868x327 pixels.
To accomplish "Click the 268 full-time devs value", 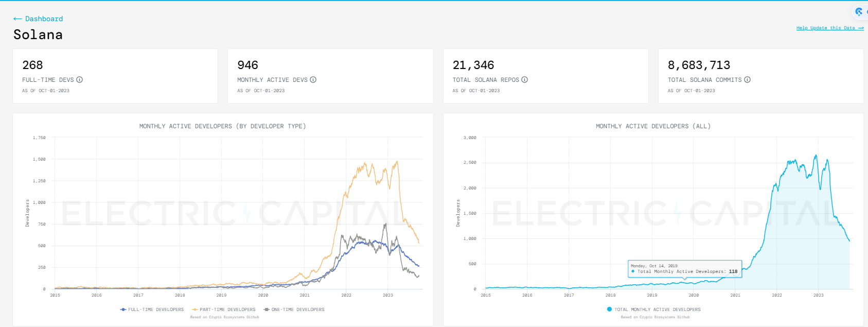I will coord(32,65).
